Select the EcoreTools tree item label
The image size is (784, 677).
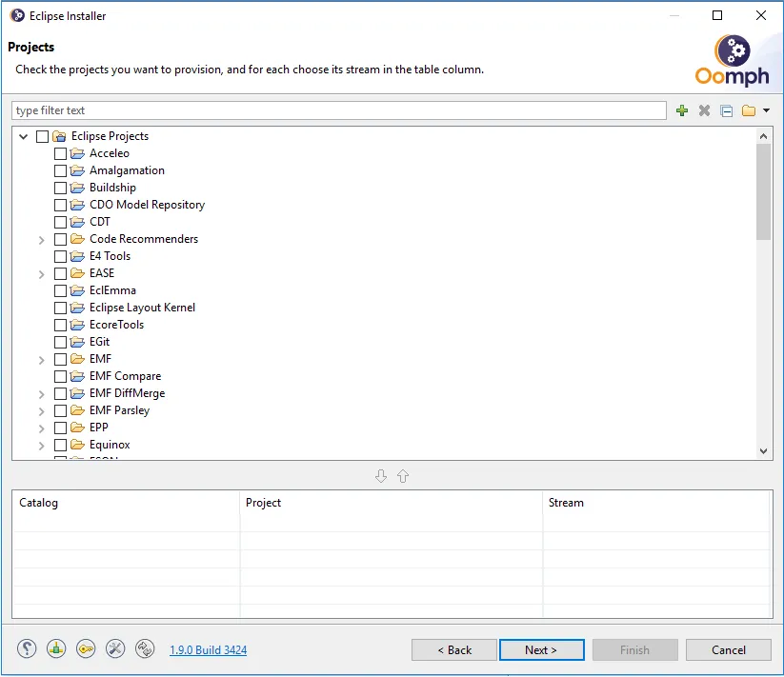(x=116, y=325)
